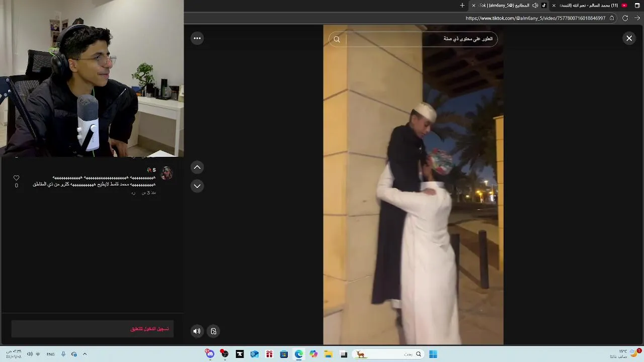Image resolution: width=644 pixels, height=362 pixels.
Task: Switch to Microsoft Edge in taskbar
Action: tap(299, 354)
